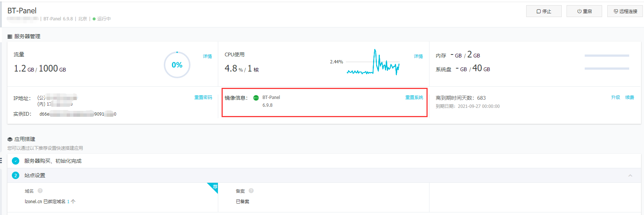Click the lzonel.cn 已绑定域名 text
The image size is (644, 215).
pyautogui.click(x=45, y=202)
